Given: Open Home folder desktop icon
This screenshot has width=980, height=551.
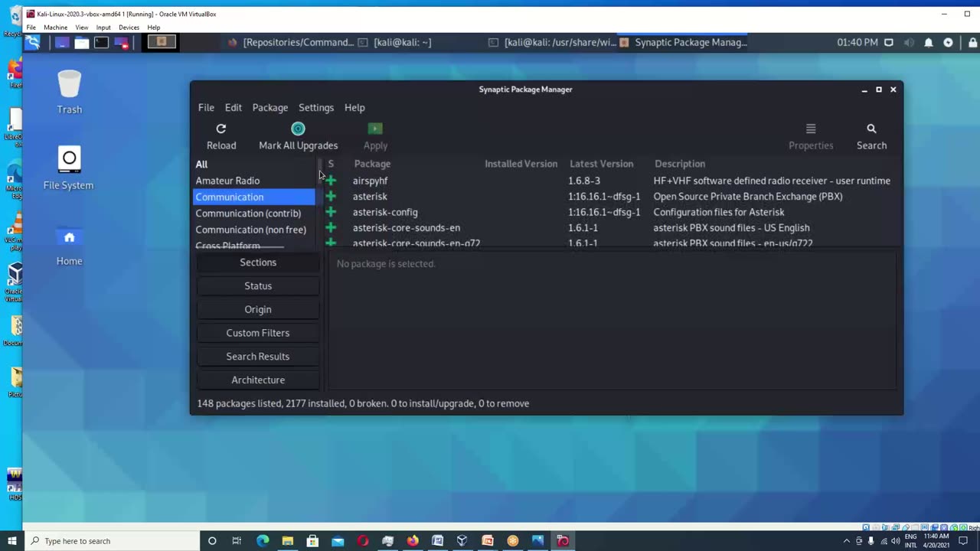Looking at the screenshot, I should [69, 244].
